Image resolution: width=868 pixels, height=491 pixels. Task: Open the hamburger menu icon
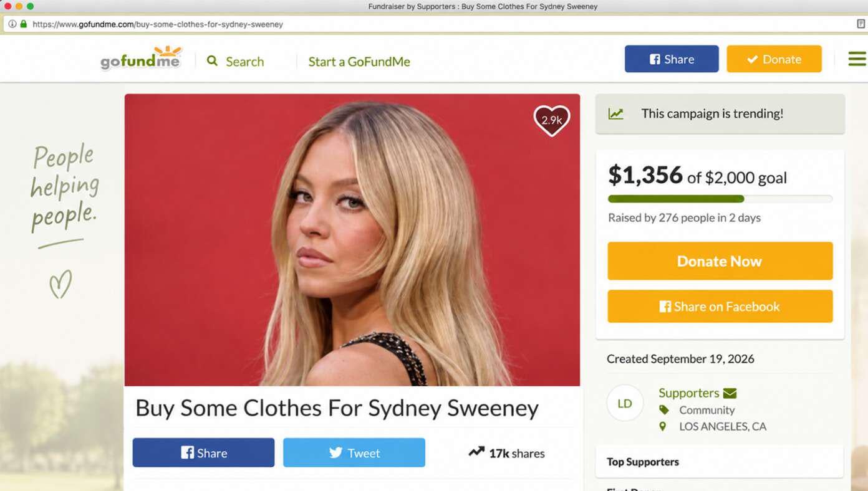pyautogui.click(x=857, y=59)
